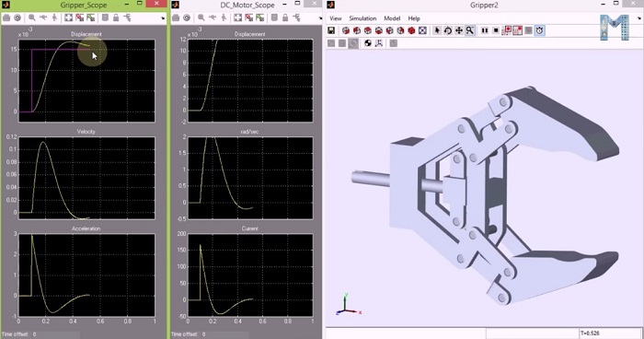Expand the DC_Motor_Scope toolbar overflow arrow
The image size is (644, 339).
(321, 18)
